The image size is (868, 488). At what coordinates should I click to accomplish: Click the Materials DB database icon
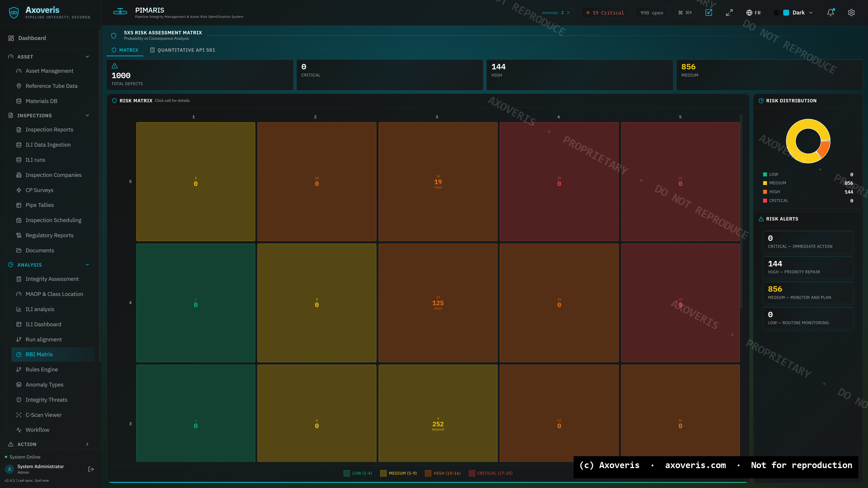click(x=19, y=101)
